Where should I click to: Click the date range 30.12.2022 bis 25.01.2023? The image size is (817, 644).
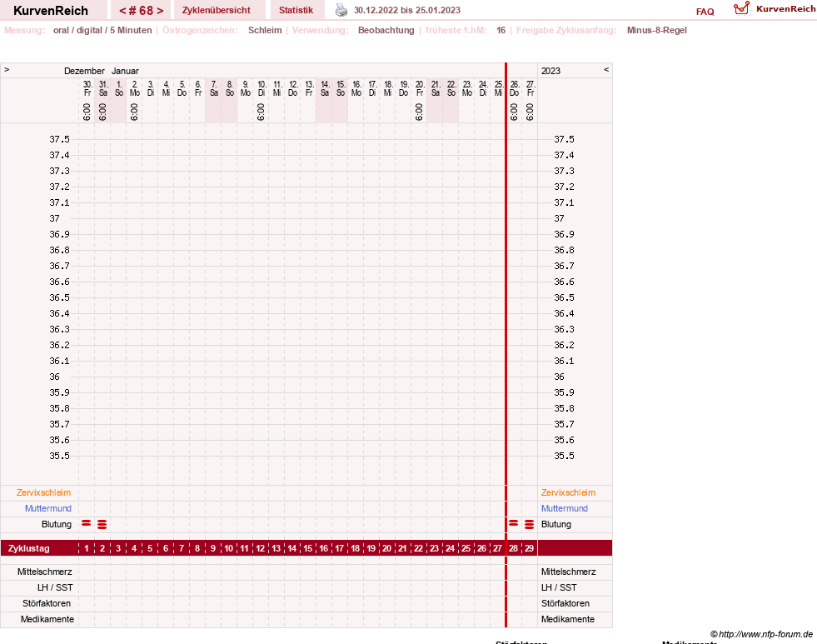[407, 10]
